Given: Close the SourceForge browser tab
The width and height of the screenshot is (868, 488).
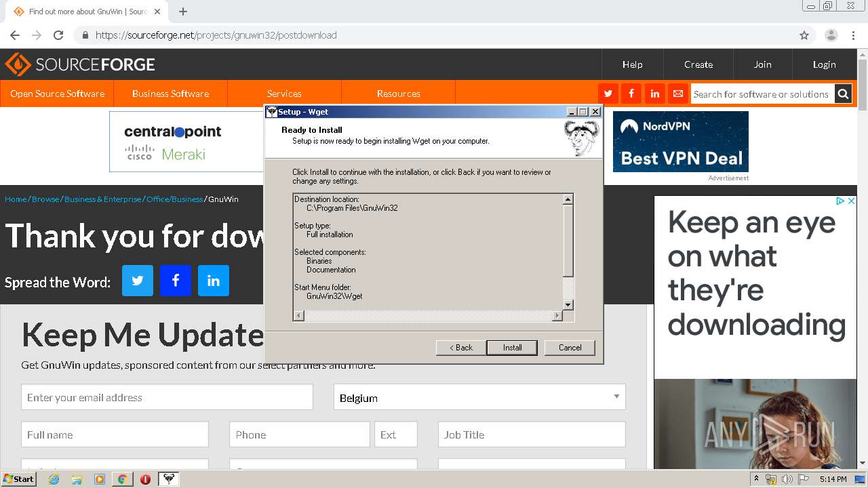Looking at the screenshot, I should click(158, 12).
